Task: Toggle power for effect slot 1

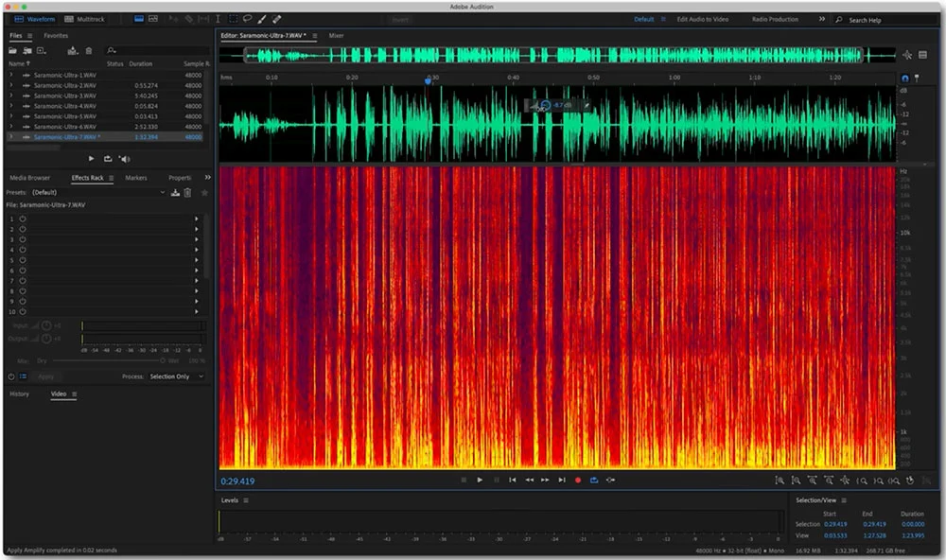Action: (22, 219)
